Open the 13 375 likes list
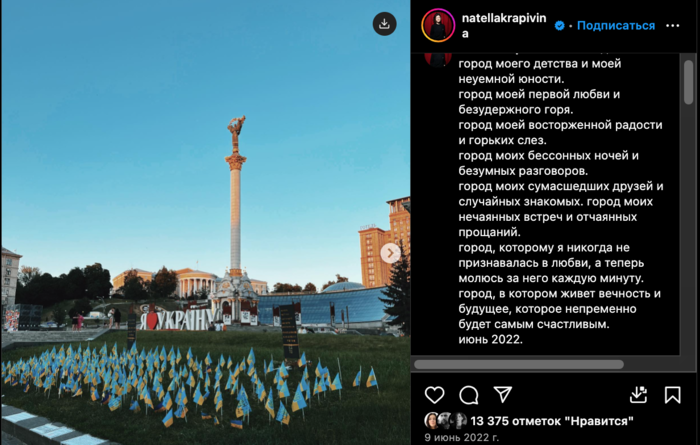Screen dimensions: 700x445 pyautogui.click(x=552, y=421)
